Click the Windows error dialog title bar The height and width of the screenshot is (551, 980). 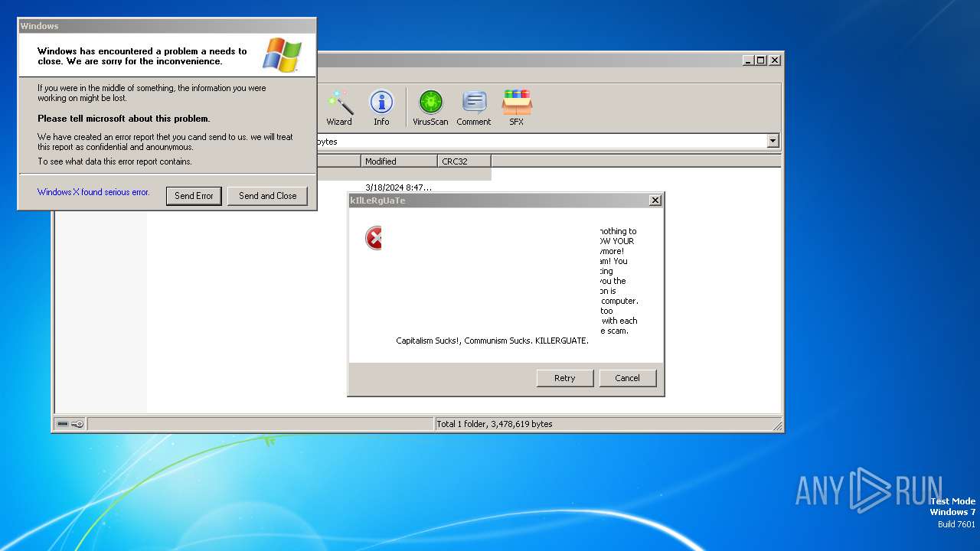167,26
